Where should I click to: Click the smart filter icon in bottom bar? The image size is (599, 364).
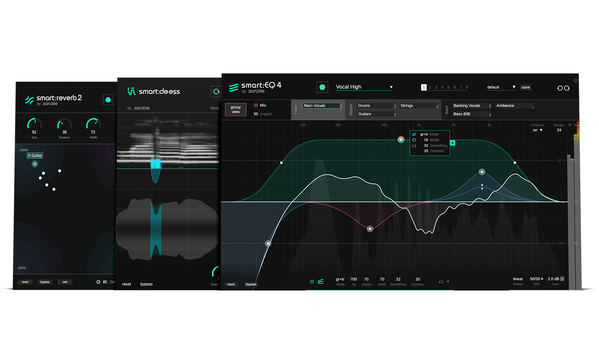tap(321, 282)
